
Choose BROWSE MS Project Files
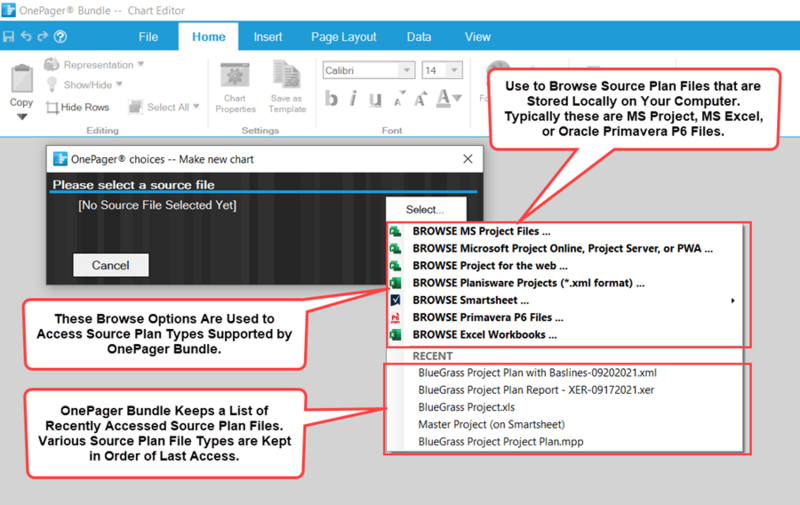pos(565,231)
